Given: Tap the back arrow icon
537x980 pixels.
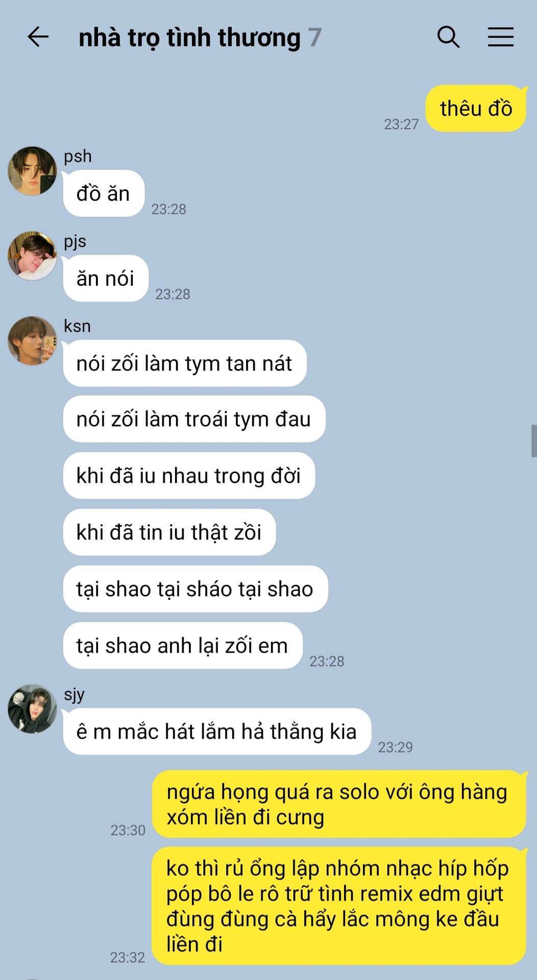Looking at the screenshot, I should click(x=38, y=37).
